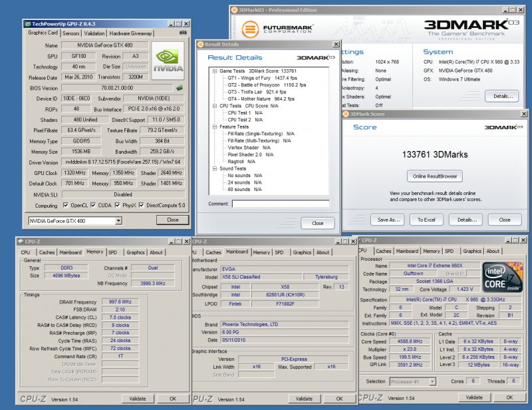Click Details... in the System panel
The image size is (532, 410).
[x=503, y=96]
